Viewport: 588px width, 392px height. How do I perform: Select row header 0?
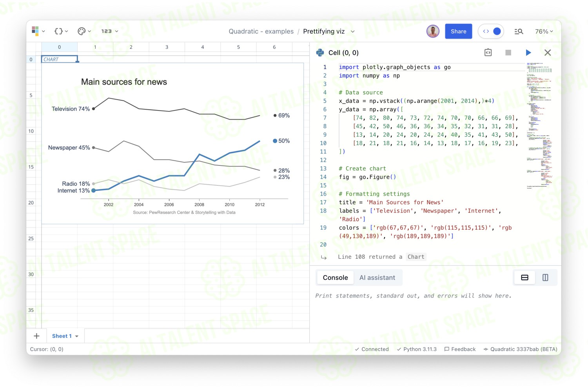tap(31, 60)
